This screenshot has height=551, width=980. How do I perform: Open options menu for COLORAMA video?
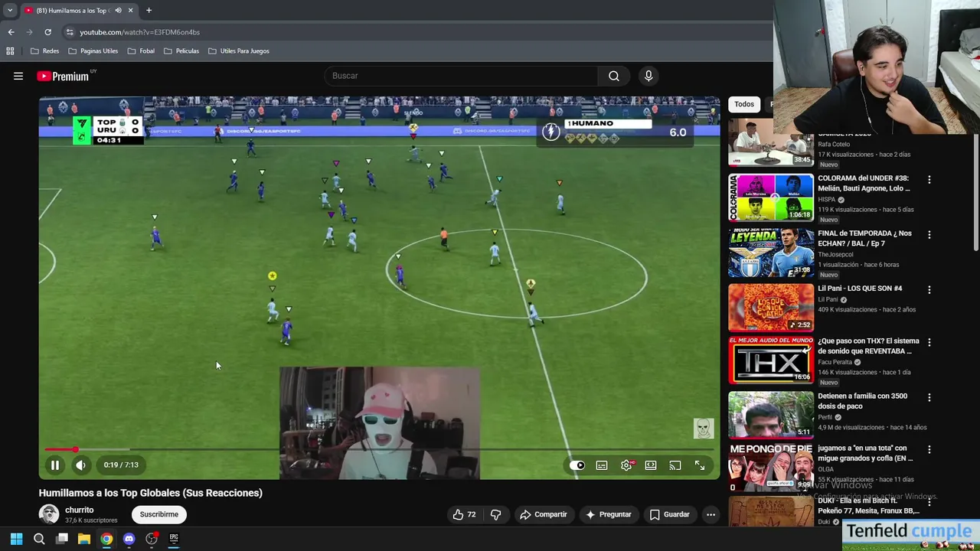click(x=929, y=180)
